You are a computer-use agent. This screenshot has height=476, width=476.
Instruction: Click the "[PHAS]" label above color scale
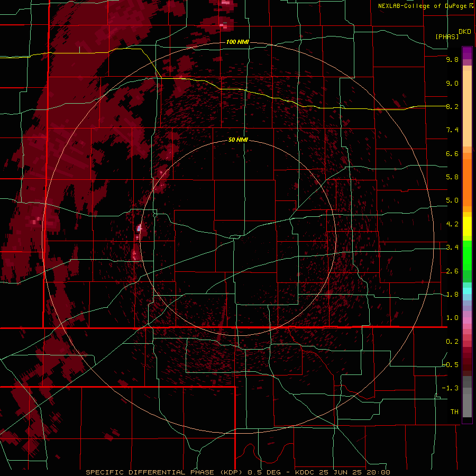(x=447, y=36)
